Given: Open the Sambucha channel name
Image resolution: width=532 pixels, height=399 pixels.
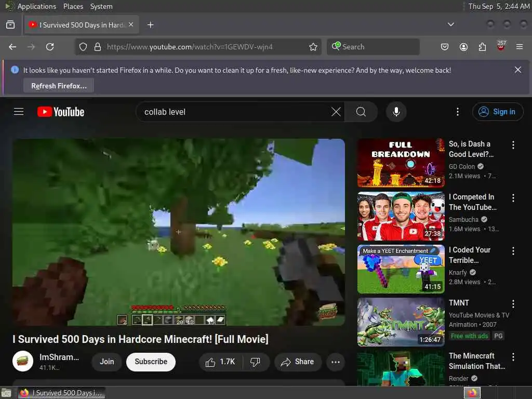Looking at the screenshot, I should [x=463, y=220].
